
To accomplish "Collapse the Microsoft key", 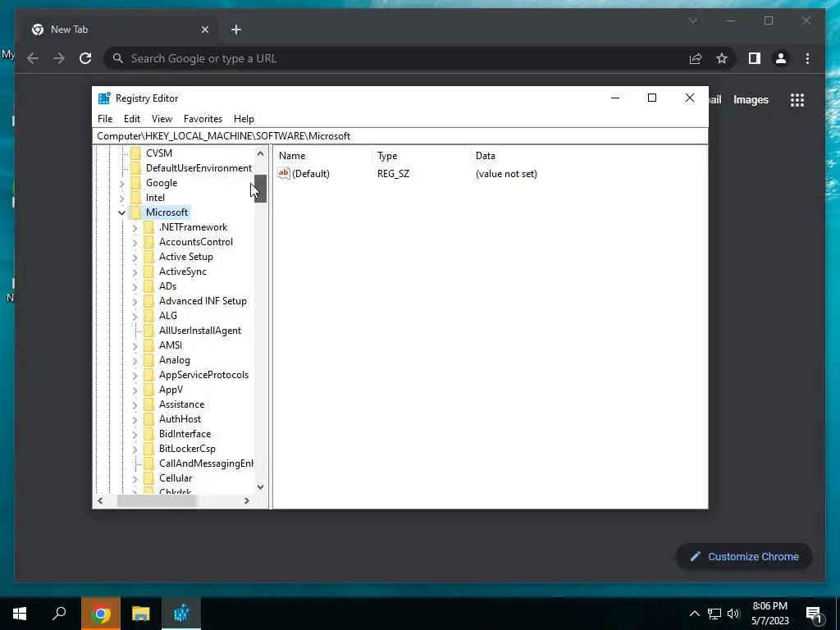I will tap(121, 212).
